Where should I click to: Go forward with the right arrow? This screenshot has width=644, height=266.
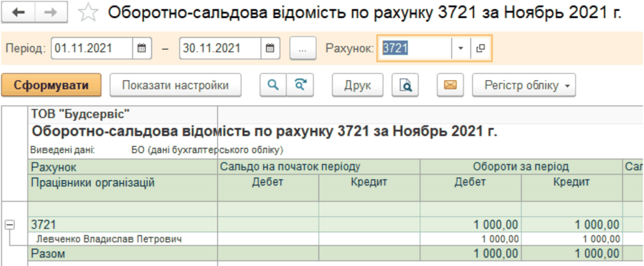point(51,13)
